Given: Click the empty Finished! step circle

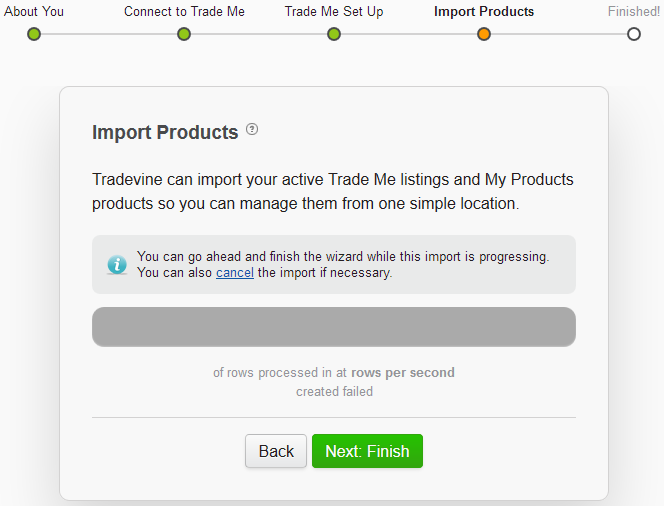Looking at the screenshot, I should click(x=634, y=34).
